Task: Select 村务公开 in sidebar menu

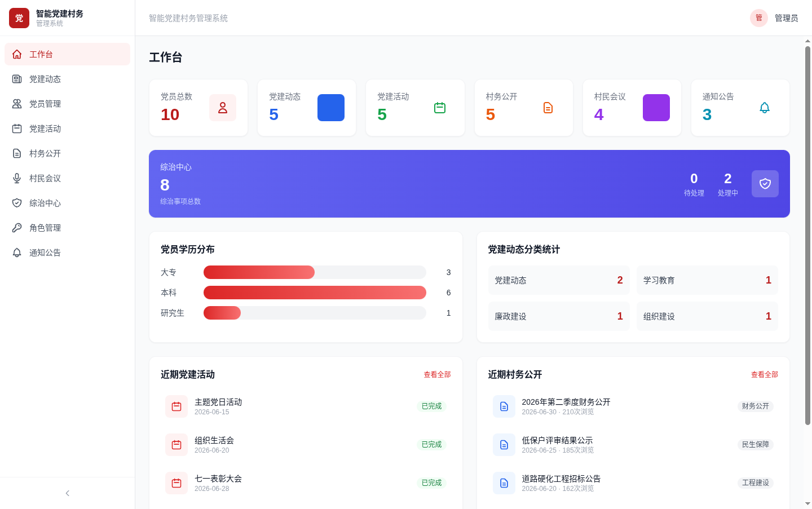Action: click(x=68, y=153)
